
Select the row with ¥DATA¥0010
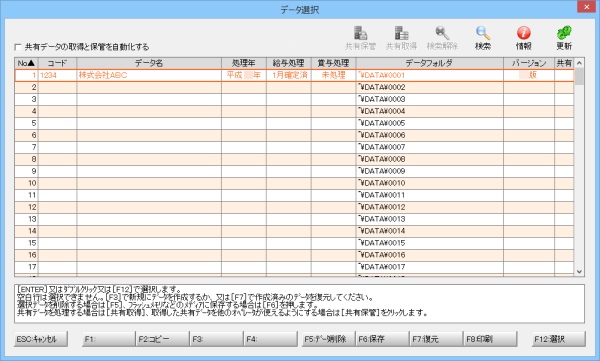coord(294,183)
